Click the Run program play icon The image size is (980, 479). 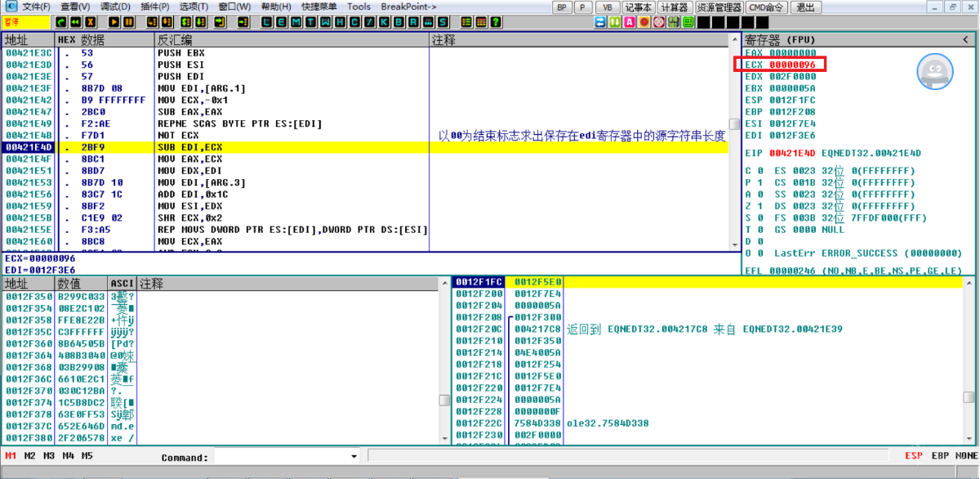tap(114, 21)
